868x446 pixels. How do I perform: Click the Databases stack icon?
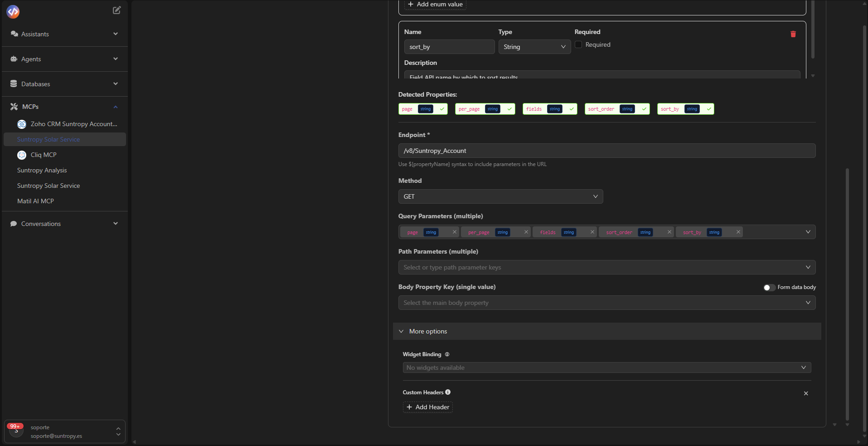(14, 84)
